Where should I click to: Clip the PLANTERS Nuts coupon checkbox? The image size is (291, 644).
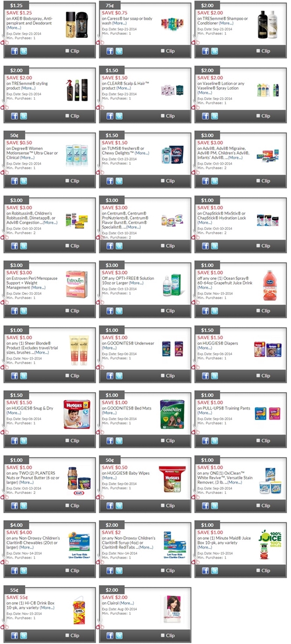(68, 505)
